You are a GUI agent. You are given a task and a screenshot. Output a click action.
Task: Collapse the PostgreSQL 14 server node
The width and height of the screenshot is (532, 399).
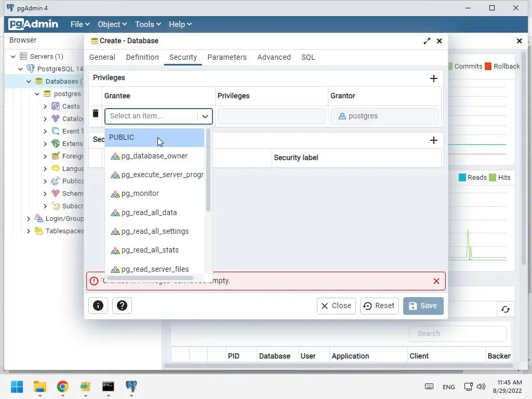click(20, 69)
